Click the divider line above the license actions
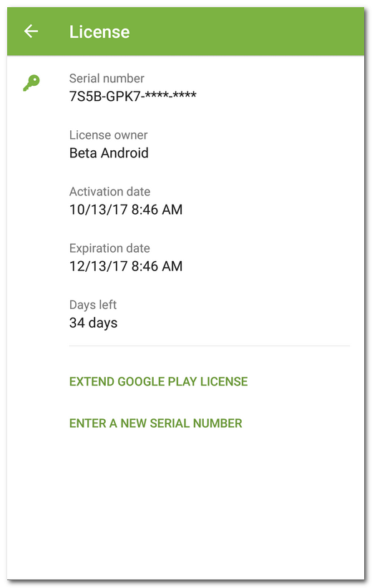The width and height of the screenshot is (372, 588). pyautogui.click(x=209, y=346)
